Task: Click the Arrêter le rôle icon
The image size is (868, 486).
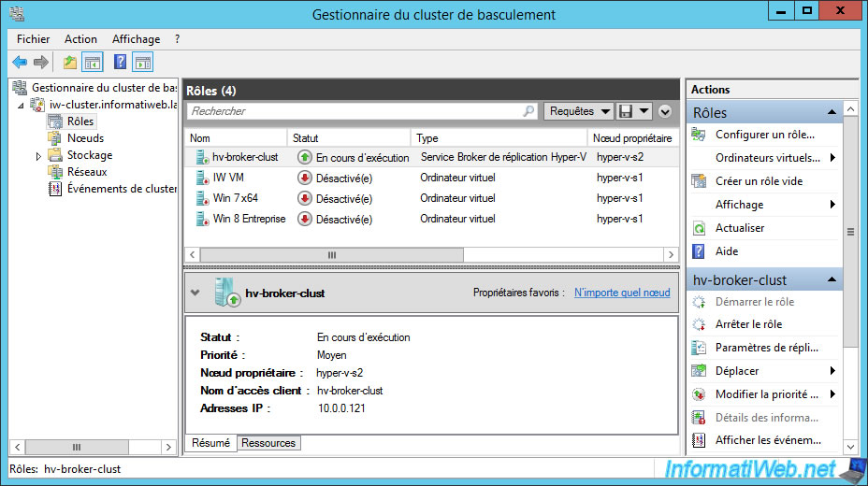Action: click(699, 324)
